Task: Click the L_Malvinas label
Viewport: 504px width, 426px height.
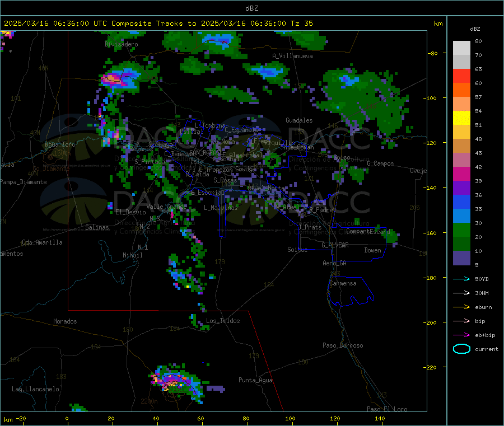Action: pyautogui.click(x=221, y=208)
